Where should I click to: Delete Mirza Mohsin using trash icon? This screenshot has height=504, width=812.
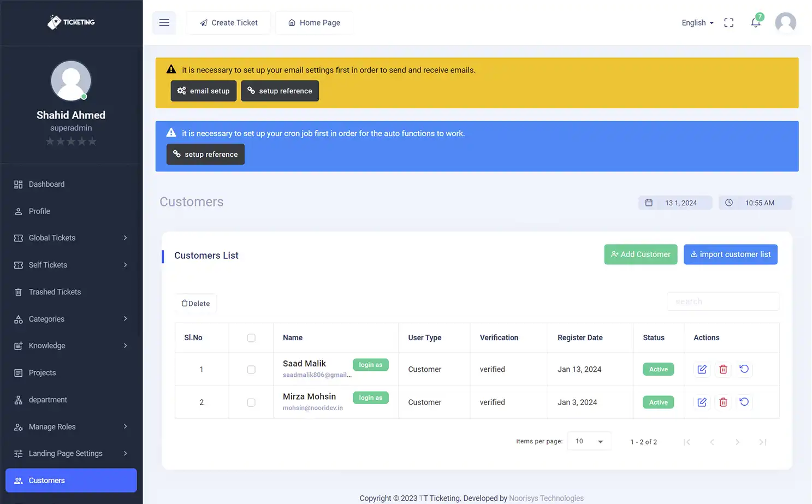click(723, 402)
